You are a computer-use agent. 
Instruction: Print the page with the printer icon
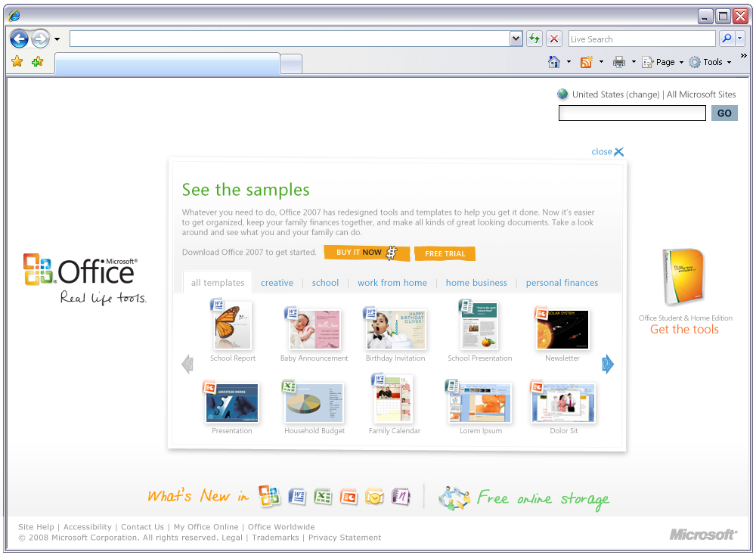(619, 62)
